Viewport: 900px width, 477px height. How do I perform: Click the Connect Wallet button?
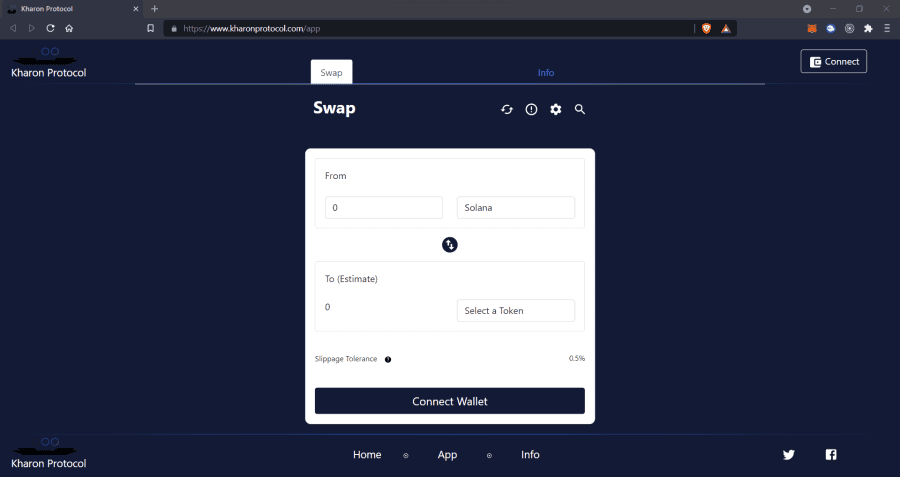450,401
